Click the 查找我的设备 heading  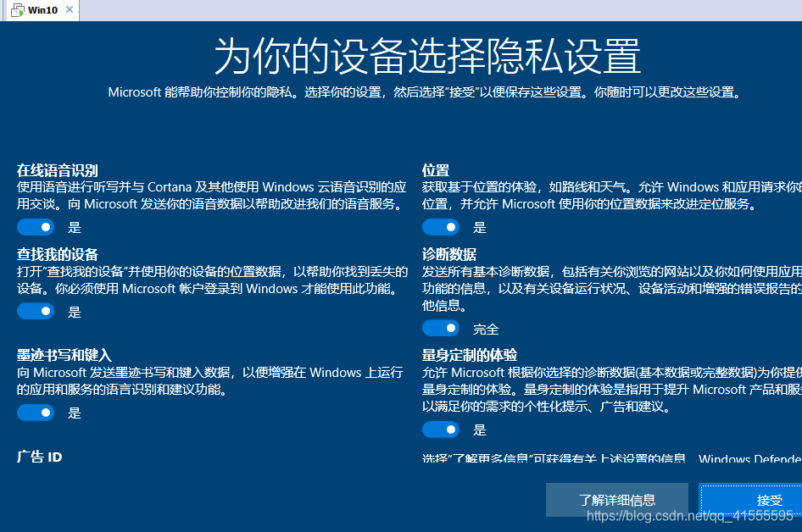click(58, 254)
